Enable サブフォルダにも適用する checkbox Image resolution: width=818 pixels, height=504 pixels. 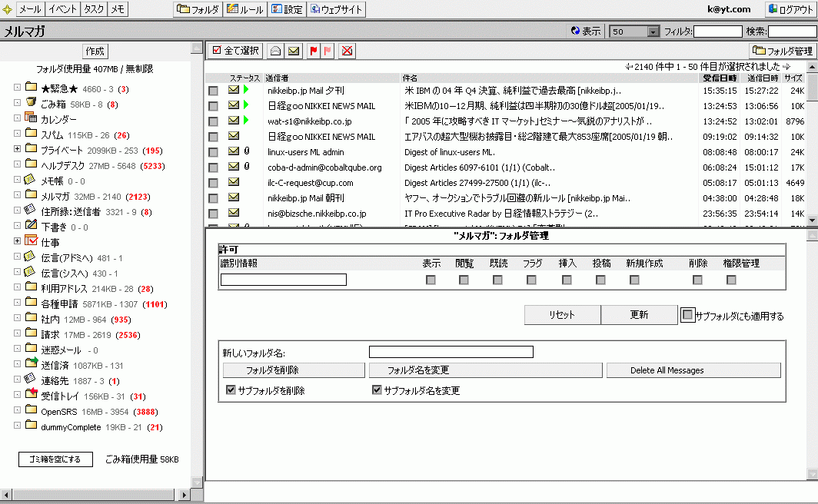pyautogui.click(x=687, y=315)
